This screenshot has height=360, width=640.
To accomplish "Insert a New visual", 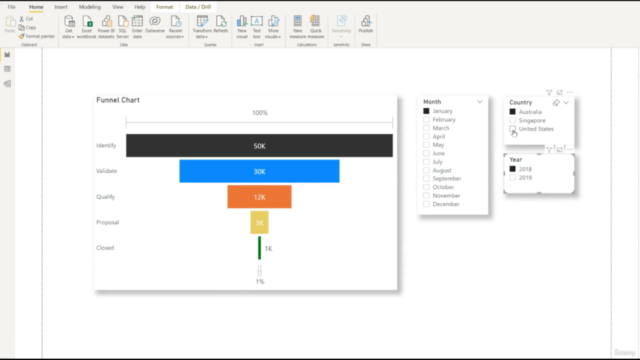I will (242, 27).
